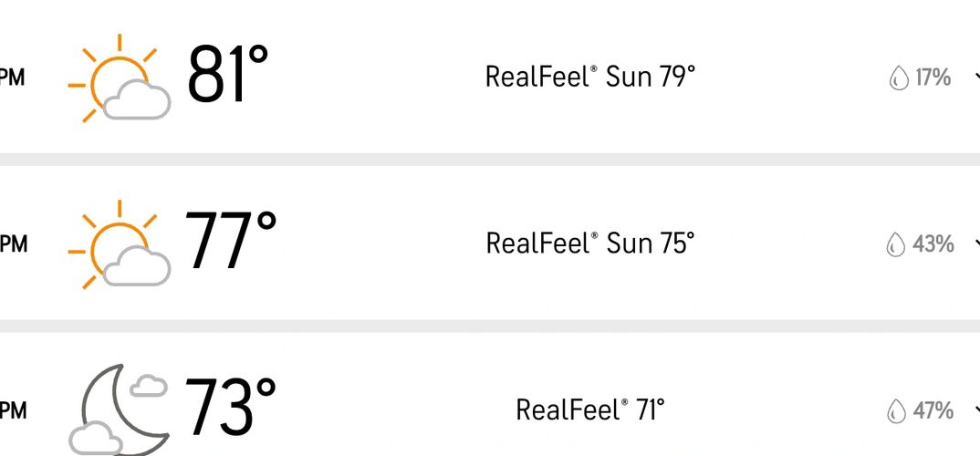Click the PM time label in the 81° row
This screenshot has width=980, height=456.
(x=13, y=78)
